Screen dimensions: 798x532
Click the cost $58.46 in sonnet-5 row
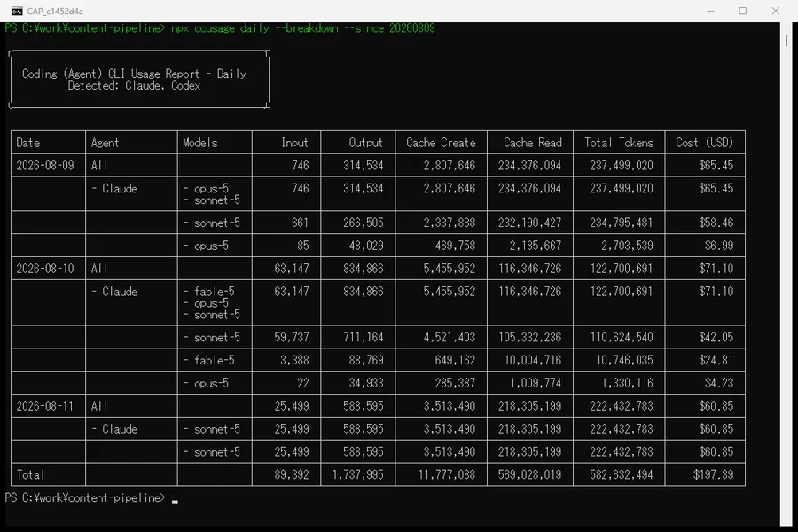(x=716, y=223)
